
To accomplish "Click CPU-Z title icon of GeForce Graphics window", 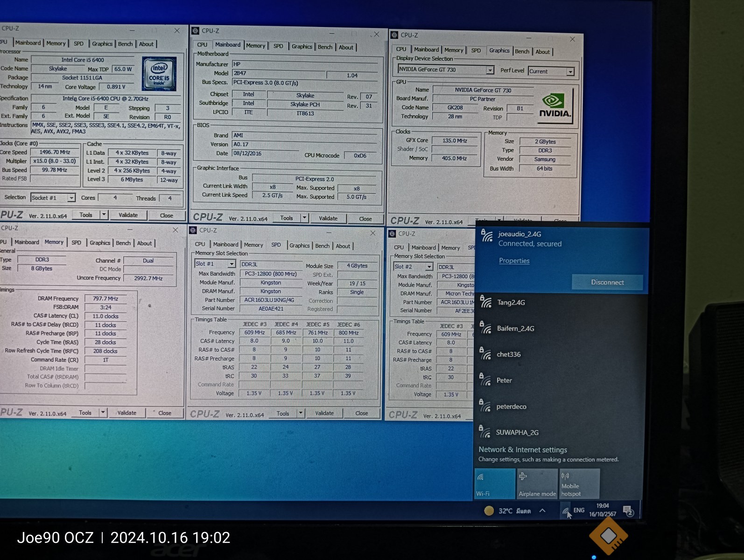I will 394,35.
